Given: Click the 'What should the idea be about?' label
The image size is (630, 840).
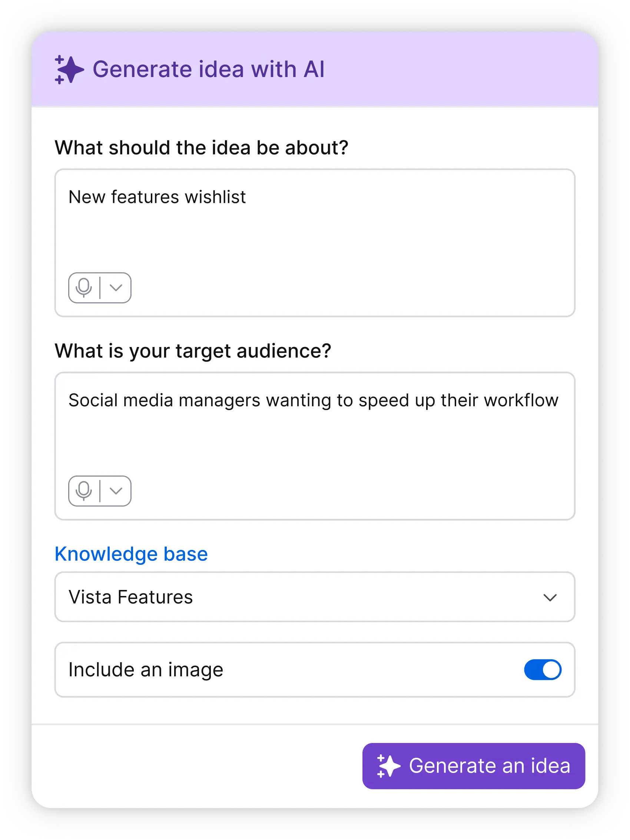Looking at the screenshot, I should 201,148.
